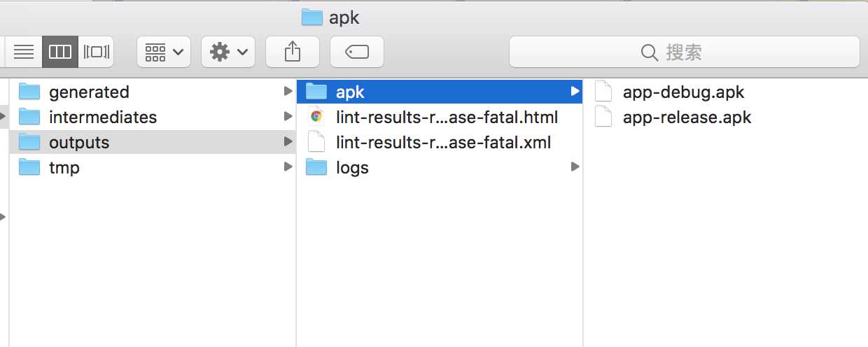Open the logs folder
The width and height of the screenshot is (868, 347).
click(352, 167)
